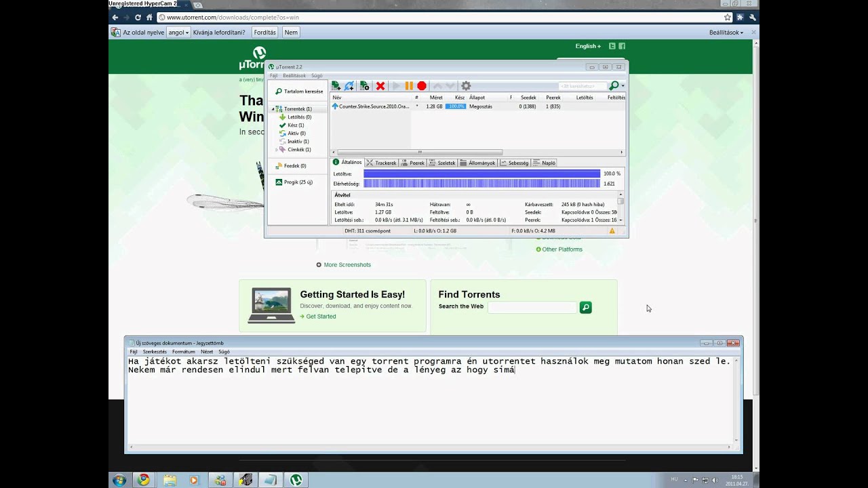Click Add Torrent icon in uTorrent toolbar
868x488 pixels.
[x=336, y=86]
